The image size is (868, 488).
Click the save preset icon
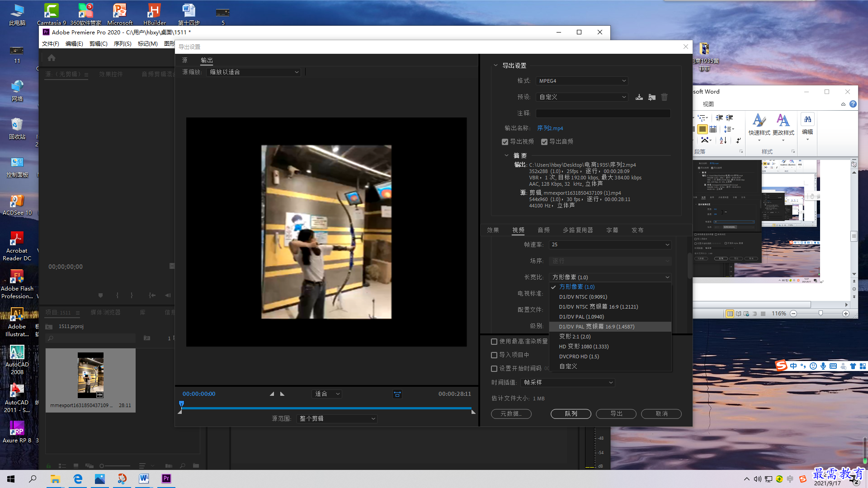click(x=639, y=97)
